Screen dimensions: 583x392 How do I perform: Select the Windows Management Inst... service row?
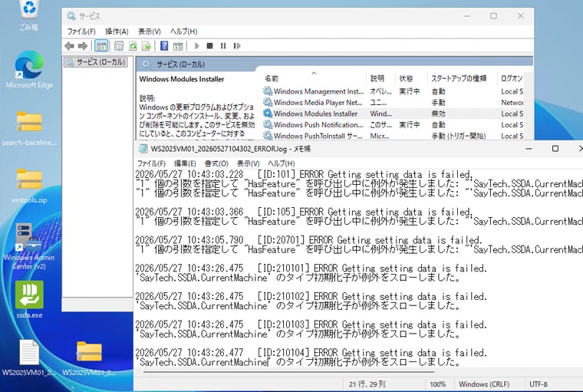point(394,91)
